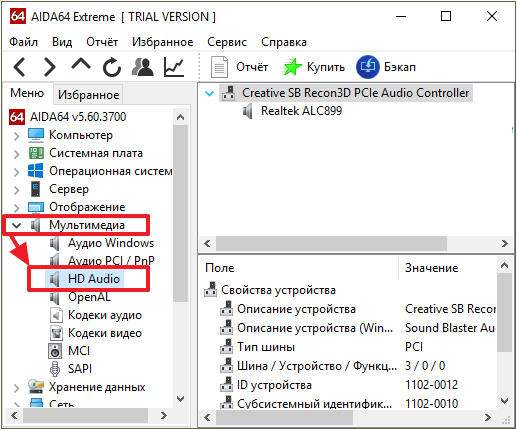Click the back navigation arrow icon

(19, 67)
